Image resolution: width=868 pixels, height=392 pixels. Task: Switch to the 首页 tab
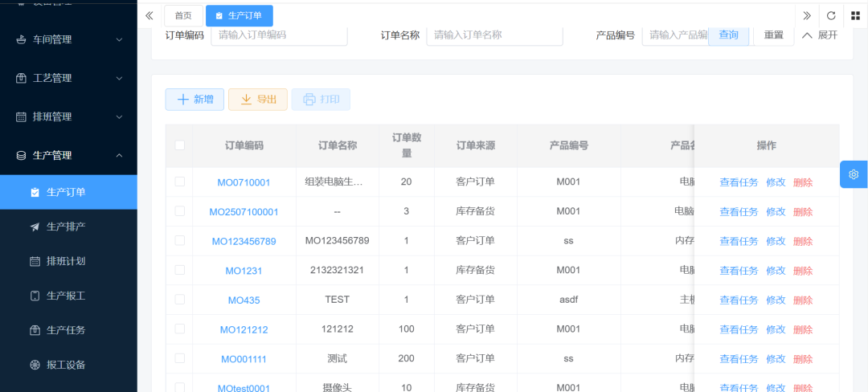tap(183, 15)
